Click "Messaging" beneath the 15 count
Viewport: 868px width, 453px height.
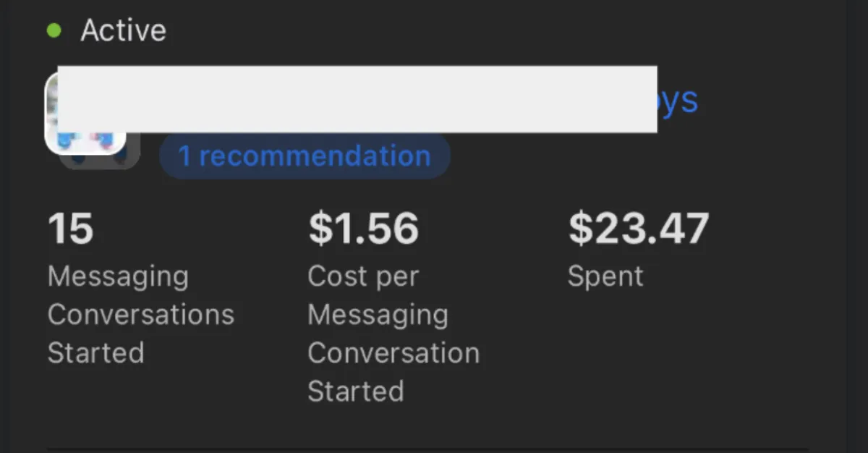click(x=118, y=277)
